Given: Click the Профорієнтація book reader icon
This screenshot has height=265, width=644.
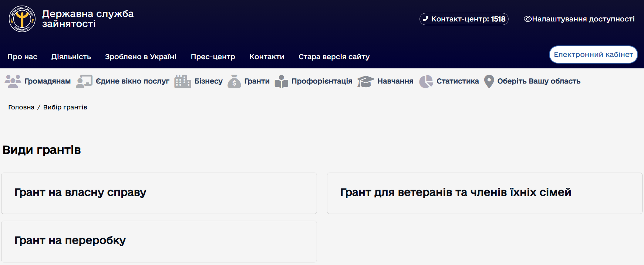Looking at the screenshot, I should (x=281, y=81).
